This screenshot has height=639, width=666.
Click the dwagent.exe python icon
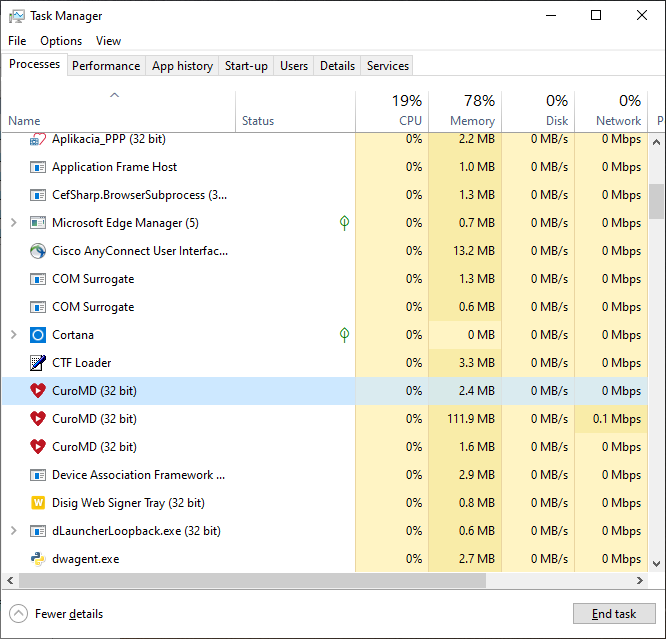(x=38, y=559)
